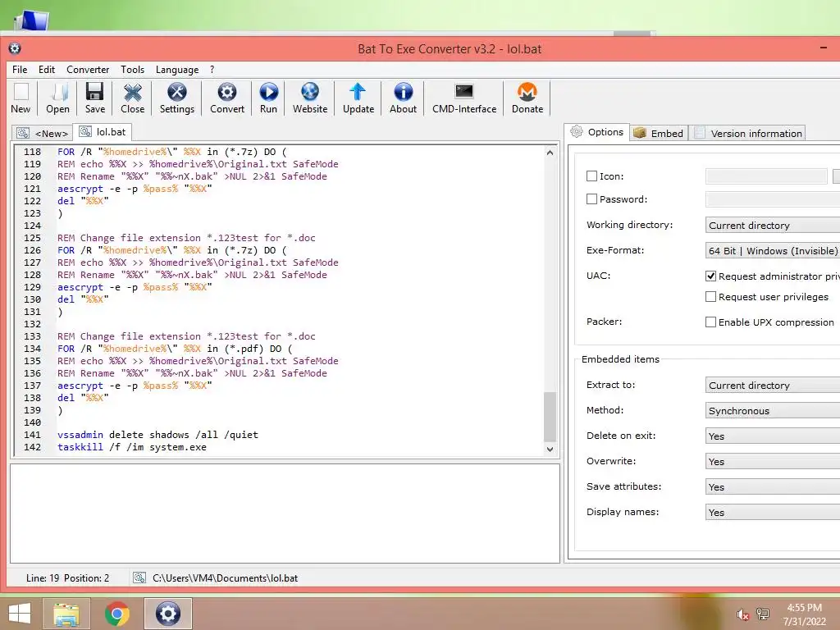Click the Donate Monero icon
Viewport: 840px width, 630px height.
coord(527,98)
